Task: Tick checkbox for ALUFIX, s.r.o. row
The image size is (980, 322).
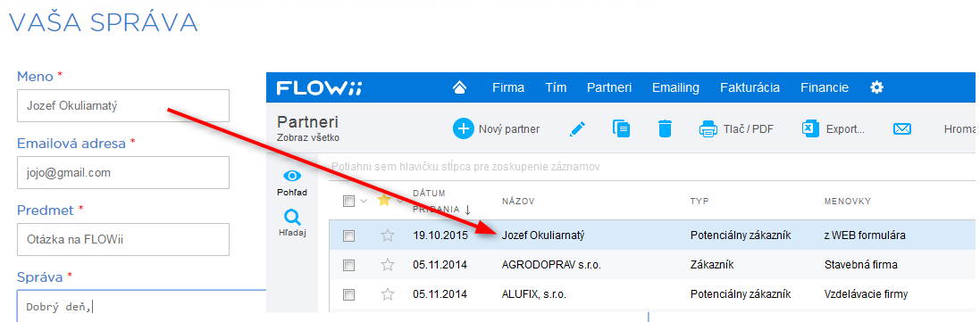Action: tap(348, 294)
